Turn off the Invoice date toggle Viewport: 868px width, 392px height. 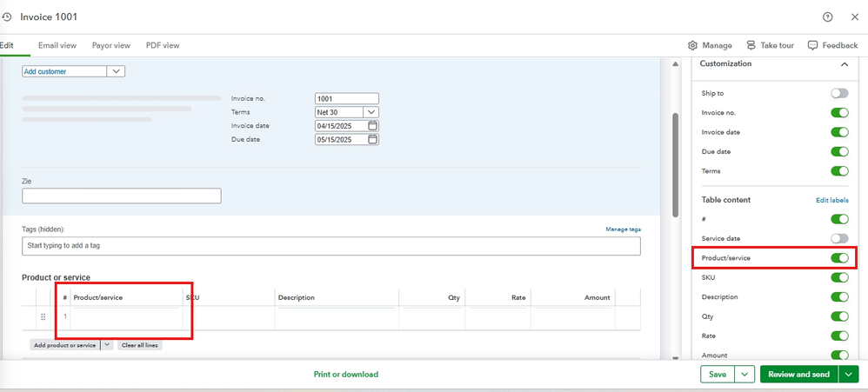(x=839, y=132)
